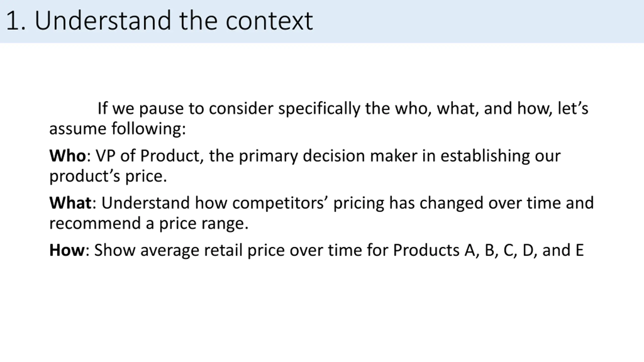Click the text "Products A, B, C, D, and E"

pyautogui.click(x=488, y=250)
